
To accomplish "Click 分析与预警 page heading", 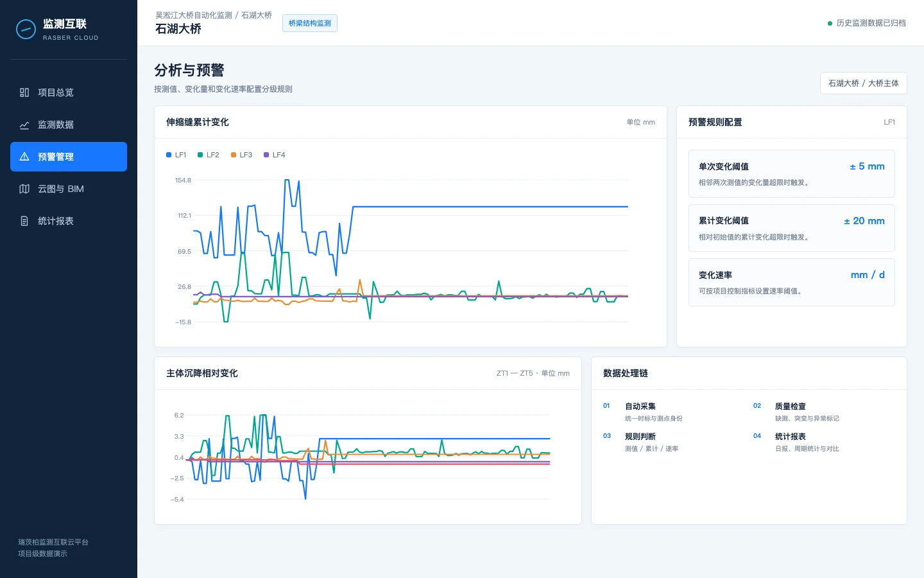I will click(189, 70).
